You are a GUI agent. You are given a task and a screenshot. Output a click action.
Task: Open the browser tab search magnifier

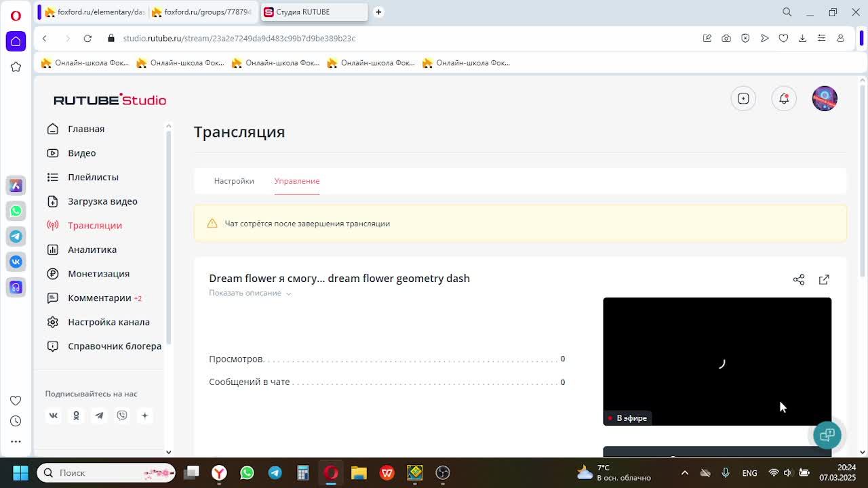click(x=787, y=12)
